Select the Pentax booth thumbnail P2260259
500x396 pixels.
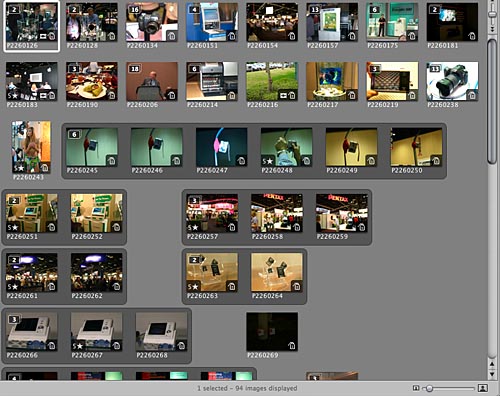click(x=342, y=213)
